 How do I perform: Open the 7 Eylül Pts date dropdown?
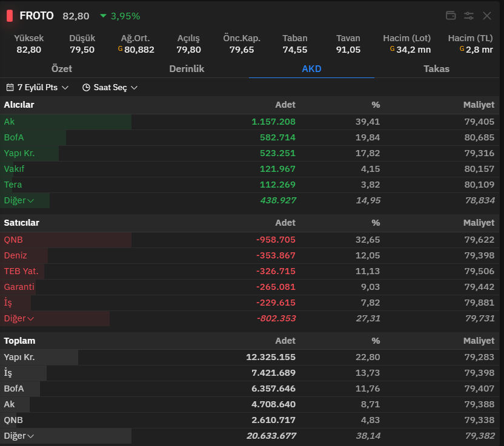point(38,87)
